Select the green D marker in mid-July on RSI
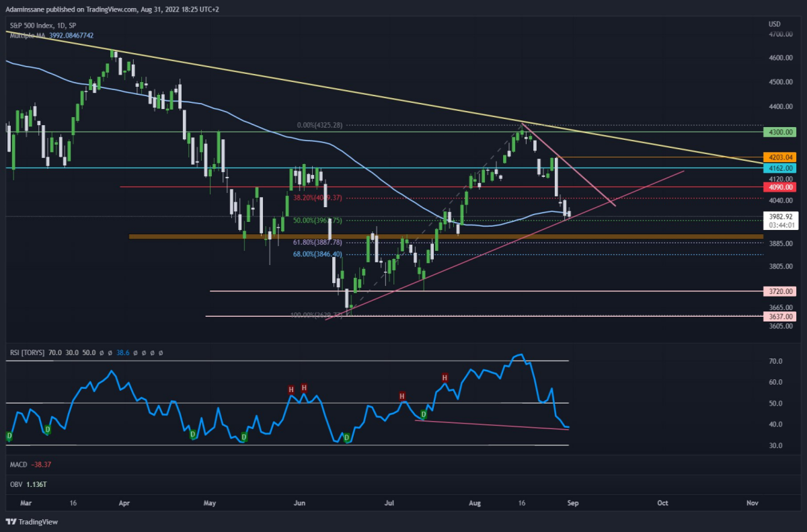807x532 pixels. click(x=424, y=414)
